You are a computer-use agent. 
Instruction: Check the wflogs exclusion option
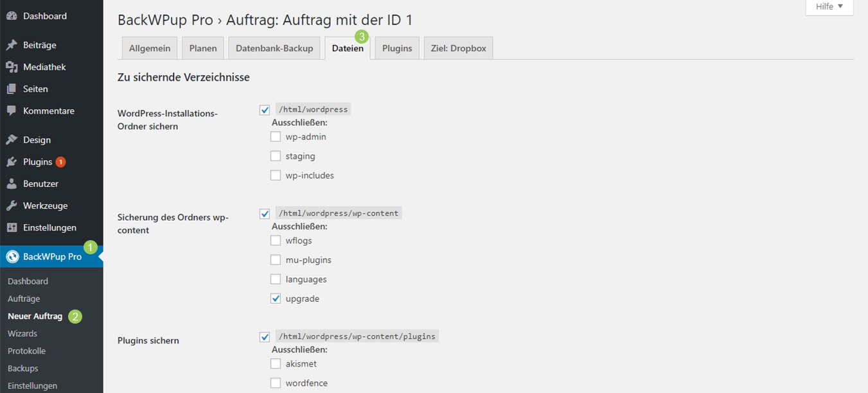click(x=276, y=240)
